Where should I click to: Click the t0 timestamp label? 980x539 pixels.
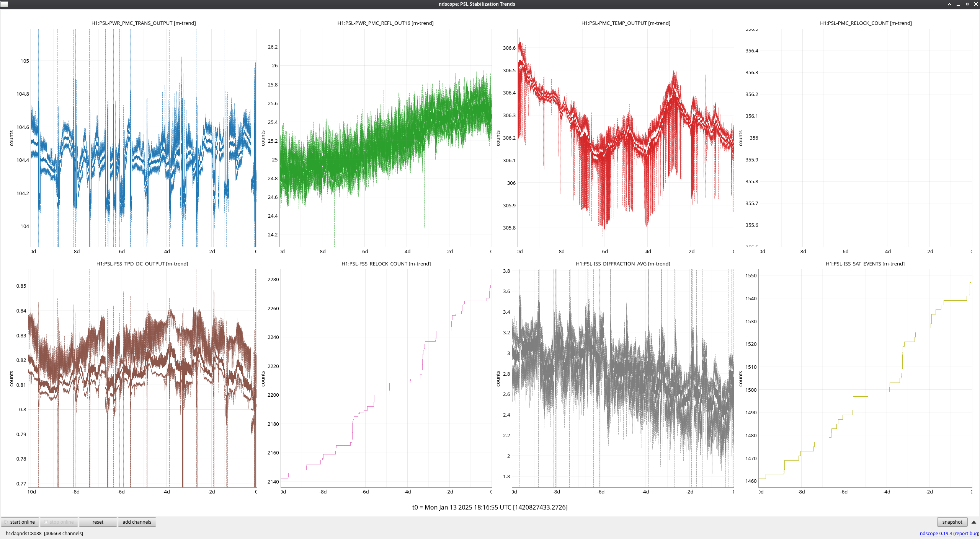pos(490,507)
